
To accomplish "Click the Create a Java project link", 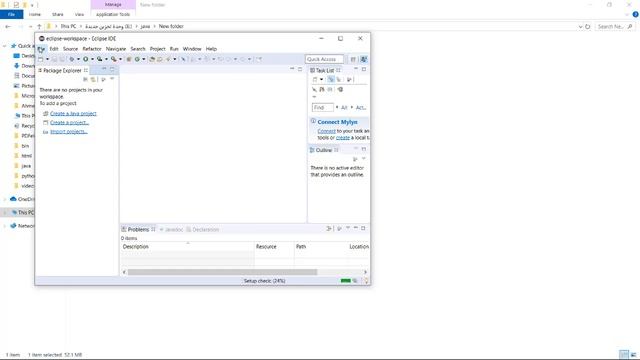I will (73, 113).
